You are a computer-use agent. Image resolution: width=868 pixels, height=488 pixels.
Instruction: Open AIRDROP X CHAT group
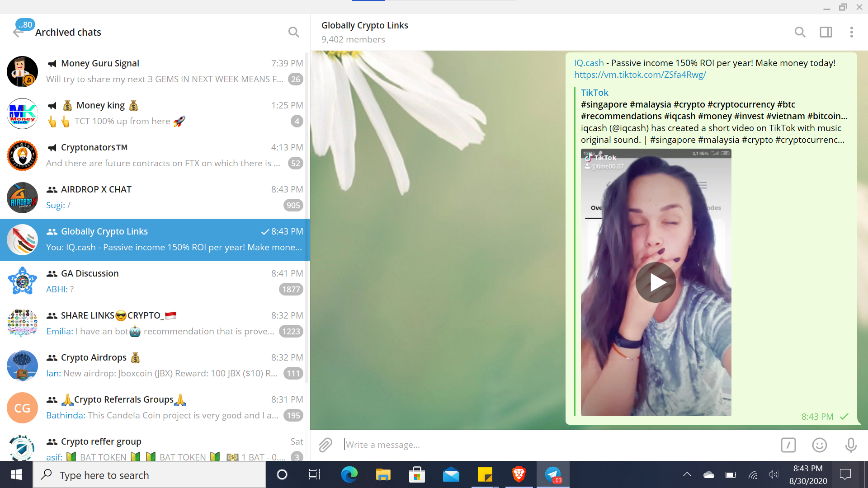[155, 197]
